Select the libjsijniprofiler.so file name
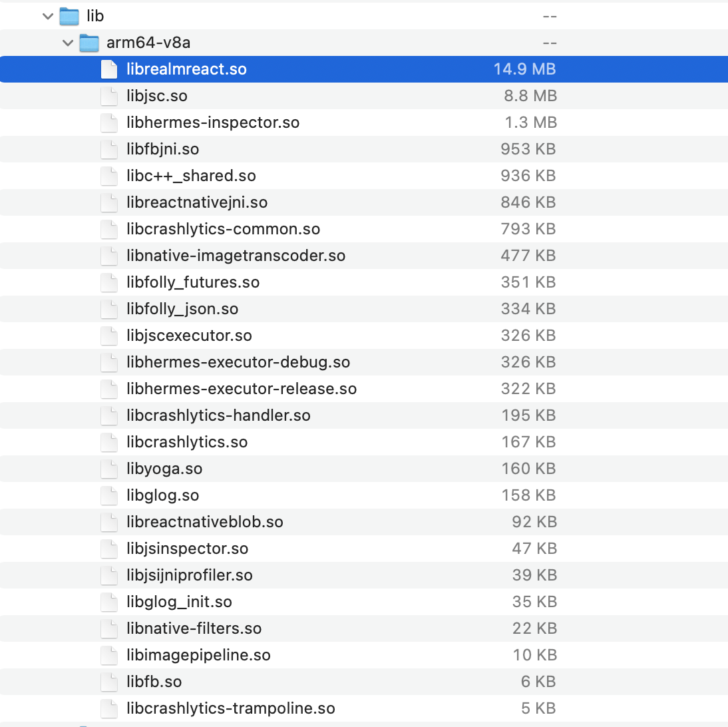This screenshot has width=728, height=727. point(190,576)
